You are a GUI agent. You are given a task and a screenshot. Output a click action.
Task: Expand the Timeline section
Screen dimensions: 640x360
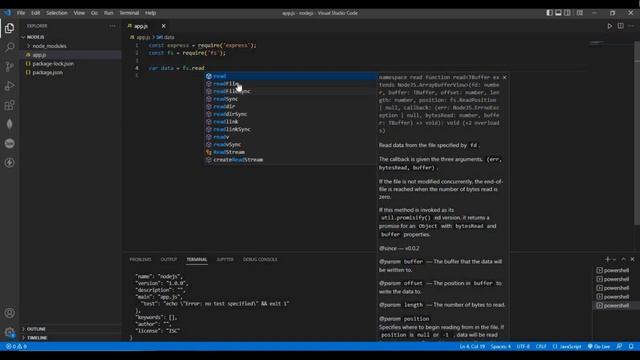click(x=37, y=338)
